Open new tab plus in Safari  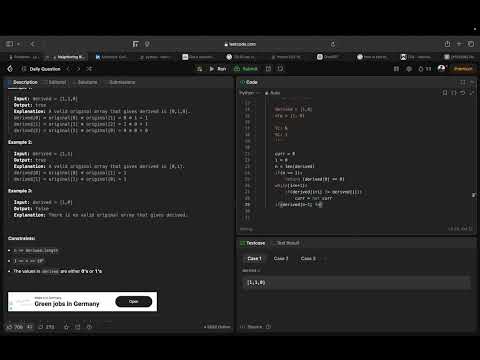tap(459, 44)
